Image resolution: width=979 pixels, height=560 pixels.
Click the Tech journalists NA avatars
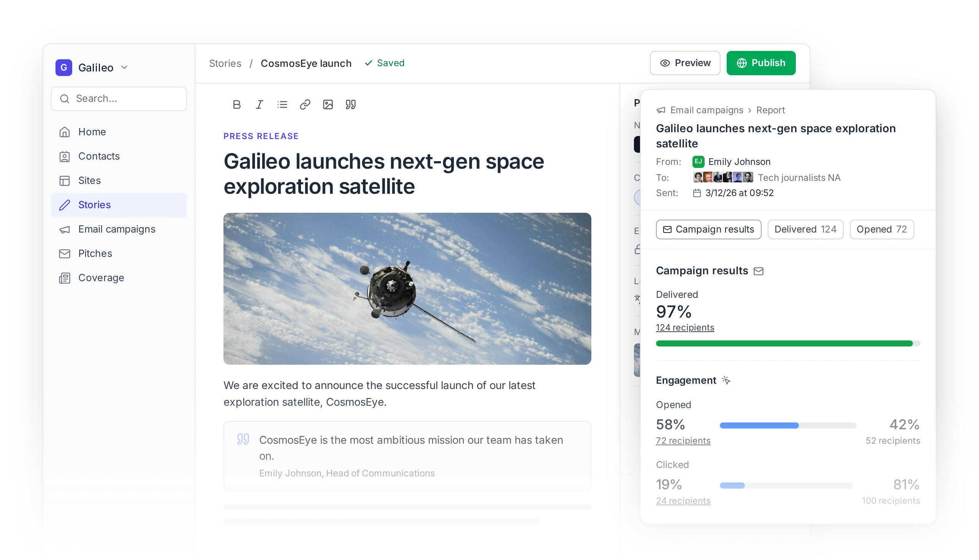(x=723, y=177)
